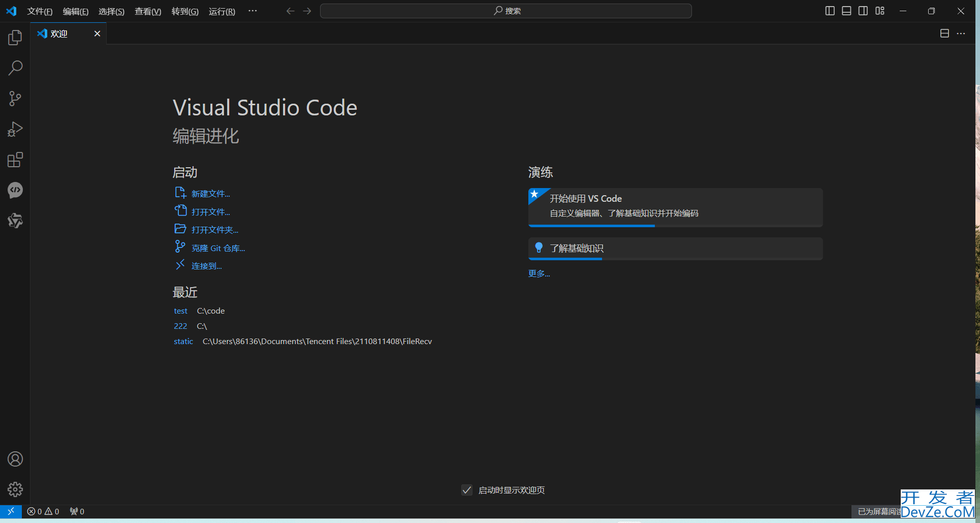
Task: Open the chat code icon in activity bar
Action: (x=15, y=190)
